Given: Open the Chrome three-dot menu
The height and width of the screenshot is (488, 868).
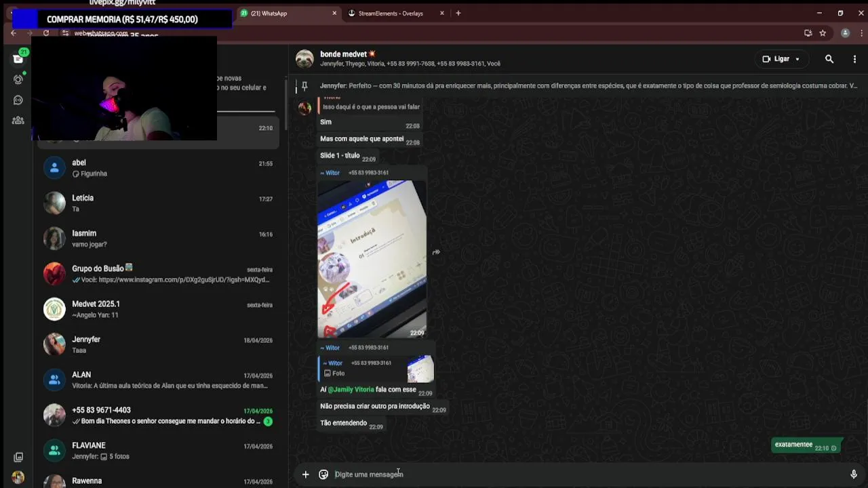Looking at the screenshot, I should point(860,33).
